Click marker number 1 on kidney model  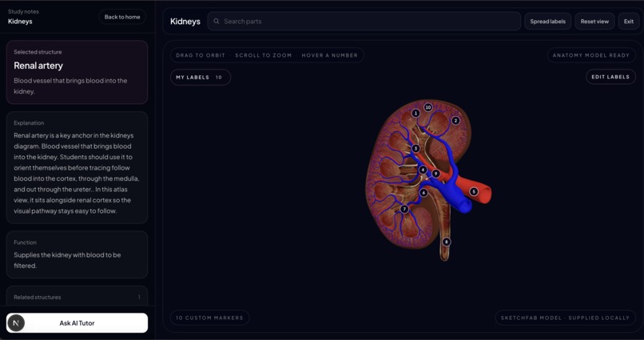coord(415,113)
